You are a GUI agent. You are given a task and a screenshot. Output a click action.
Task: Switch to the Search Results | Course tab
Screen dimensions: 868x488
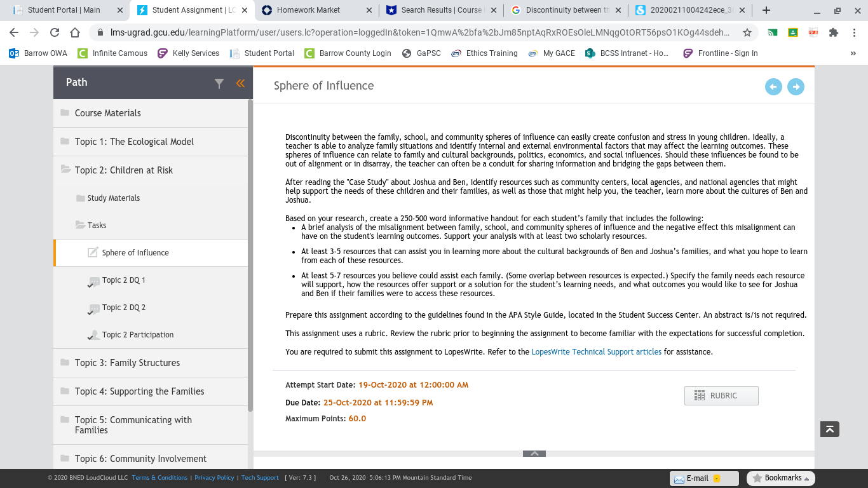click(x=441, y=10)
